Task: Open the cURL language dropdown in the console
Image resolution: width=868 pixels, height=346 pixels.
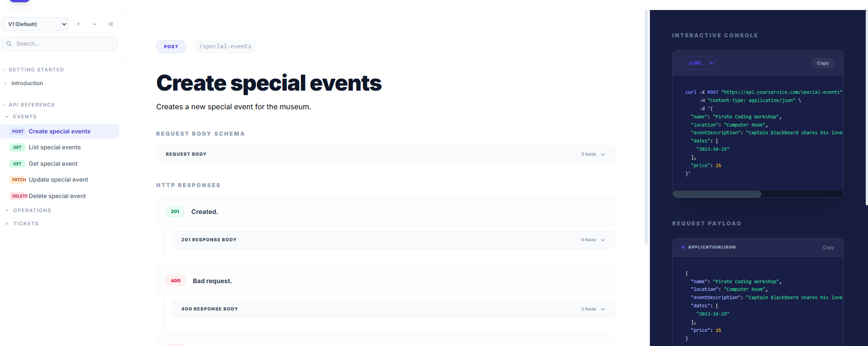Action: pos(698,63)
